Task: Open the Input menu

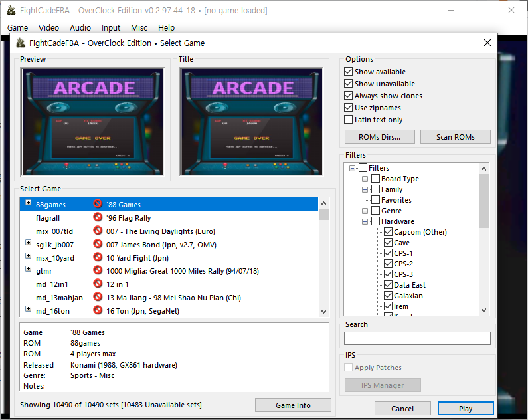Action: (x=111, y=28)
